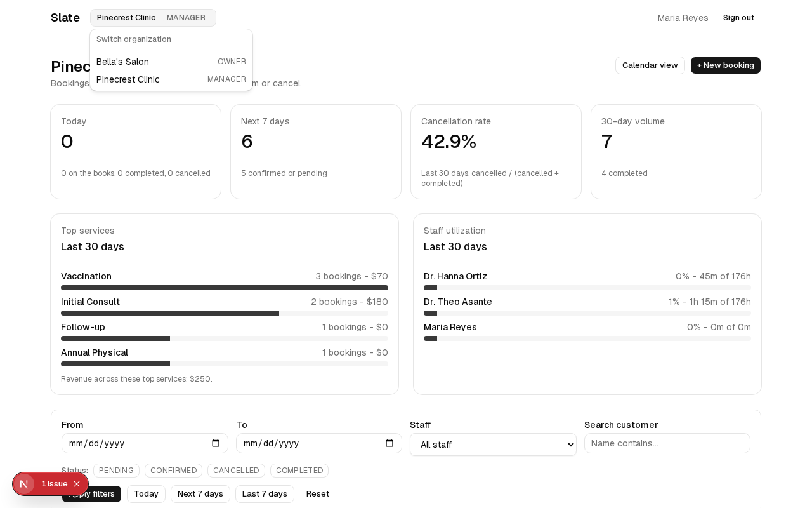Reset the booking filters
The width and height of the screenshot is (812, 508).
click(318, 494)
